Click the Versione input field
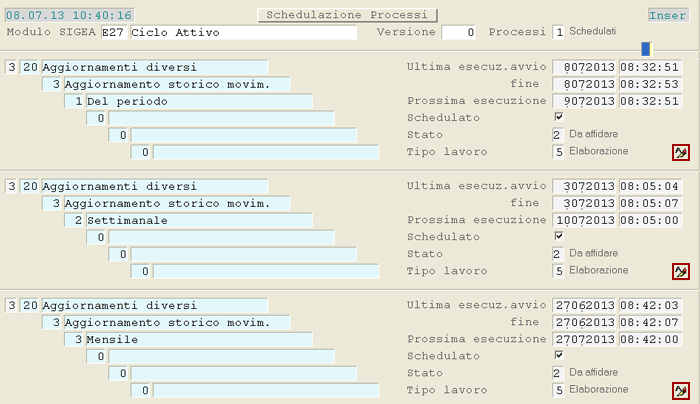 (x=458, y=32)
